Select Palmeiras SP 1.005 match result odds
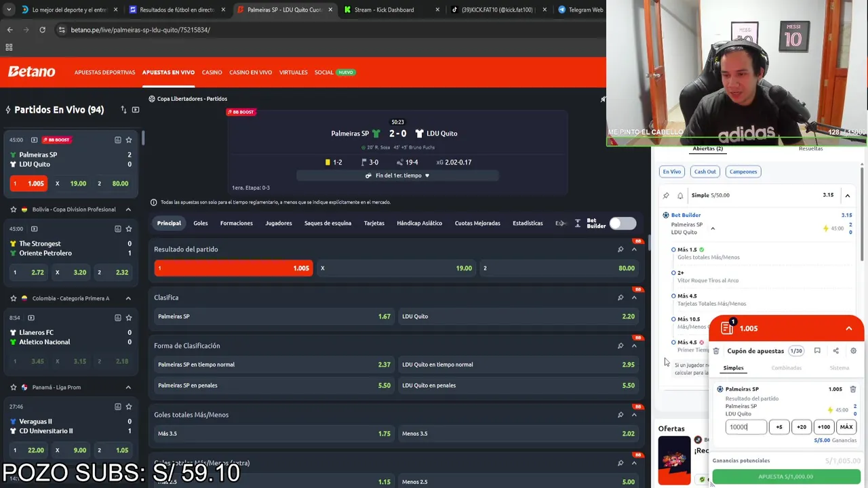This screenshot has height=488, width=868. [x=233, y=268]
